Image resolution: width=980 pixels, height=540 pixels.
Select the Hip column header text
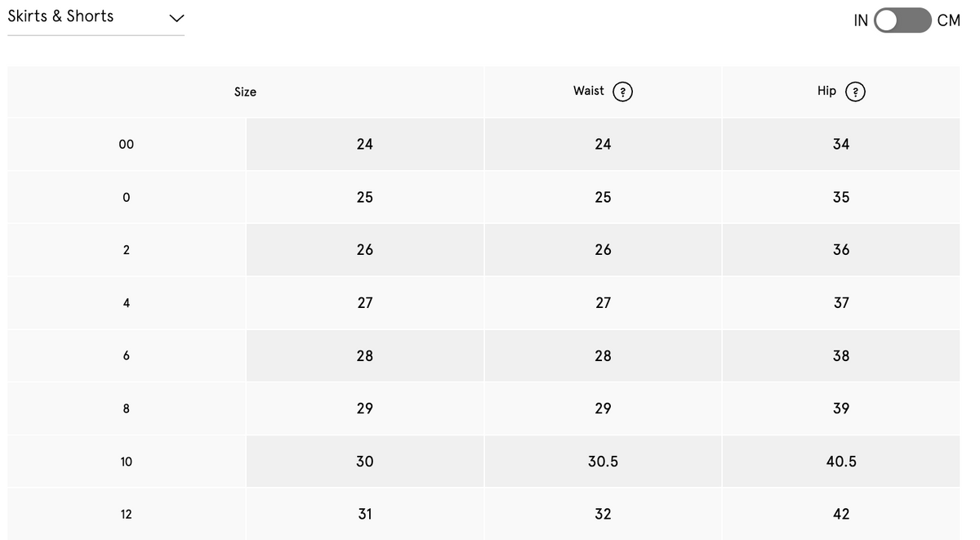pos(826,91)
